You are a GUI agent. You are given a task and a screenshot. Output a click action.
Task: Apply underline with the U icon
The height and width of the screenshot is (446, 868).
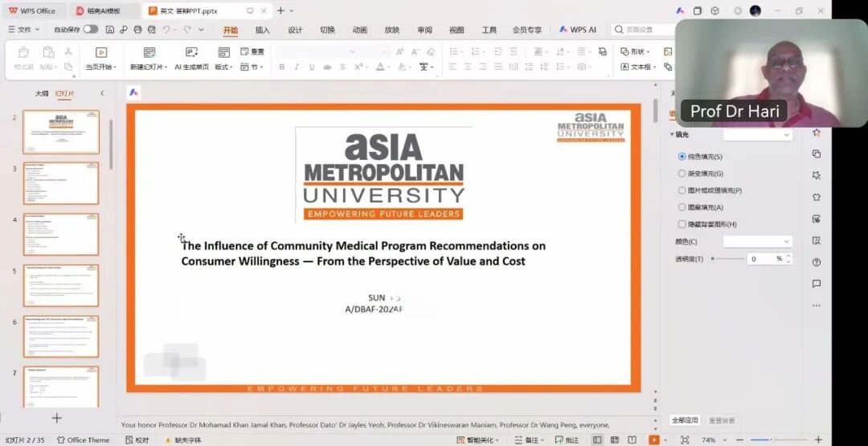[312, 67]
